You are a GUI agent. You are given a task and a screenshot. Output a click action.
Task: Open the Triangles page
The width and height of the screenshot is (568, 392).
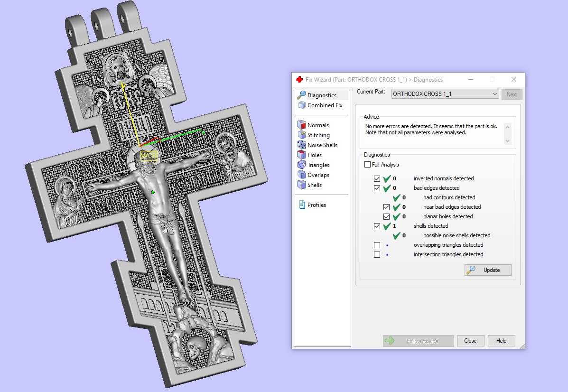click(x=318, y=165)
